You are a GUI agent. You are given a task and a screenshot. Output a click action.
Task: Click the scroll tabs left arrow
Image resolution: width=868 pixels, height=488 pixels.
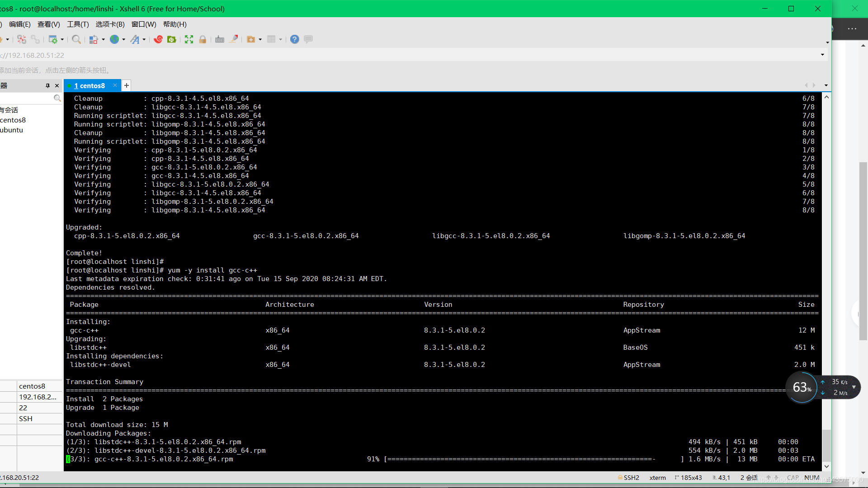coord(806,85)
